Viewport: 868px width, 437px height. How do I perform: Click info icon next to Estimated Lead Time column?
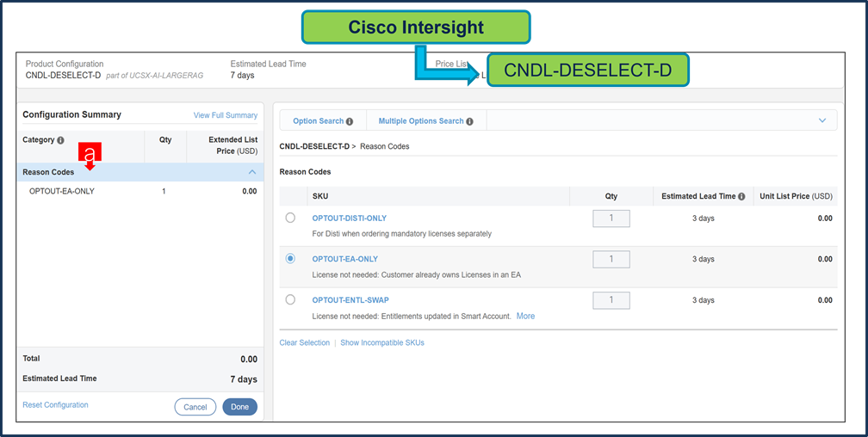(x=741, y=196)
